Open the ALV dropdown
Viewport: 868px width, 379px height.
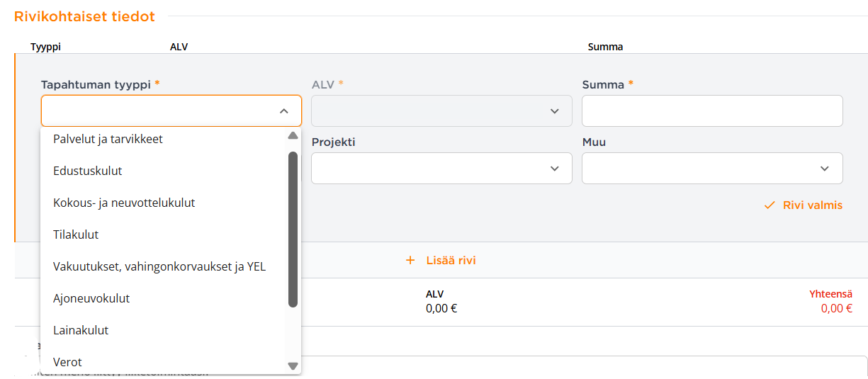pyautogui.click(x=441, y=111)
